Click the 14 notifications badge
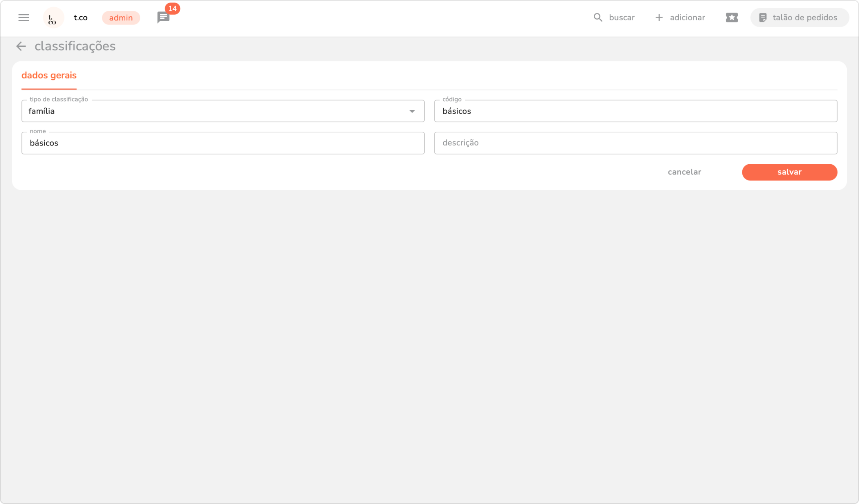Screen dimensions: 859x504 pyautogui.click(x=172, y=9)
